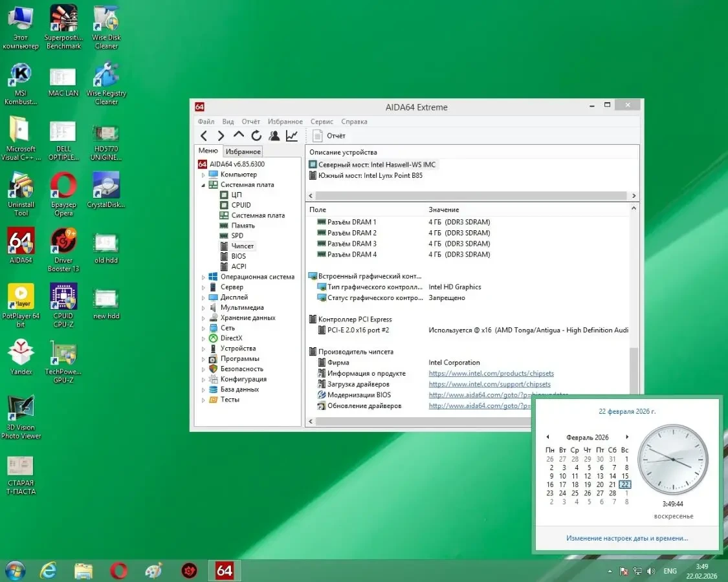Click Изменение настроек даты и времени link
Screen dimensions: 728x582
coord(627,539)
